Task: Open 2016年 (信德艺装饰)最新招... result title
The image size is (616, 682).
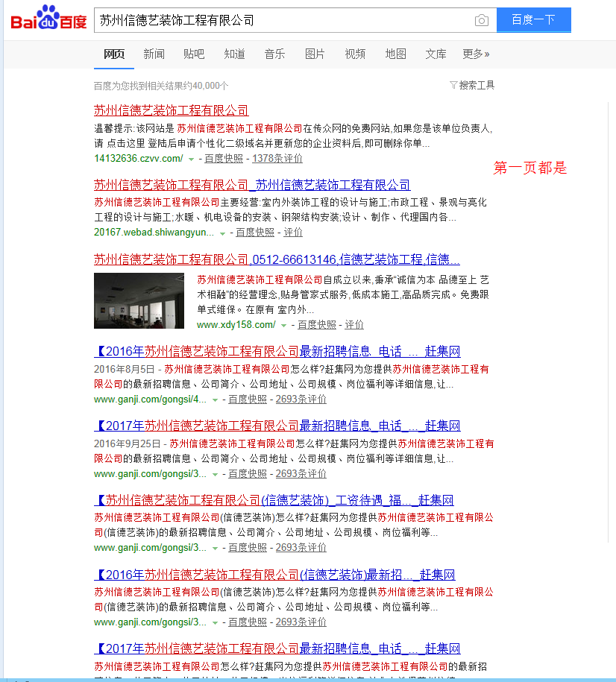Action: (x=274, y=575)
